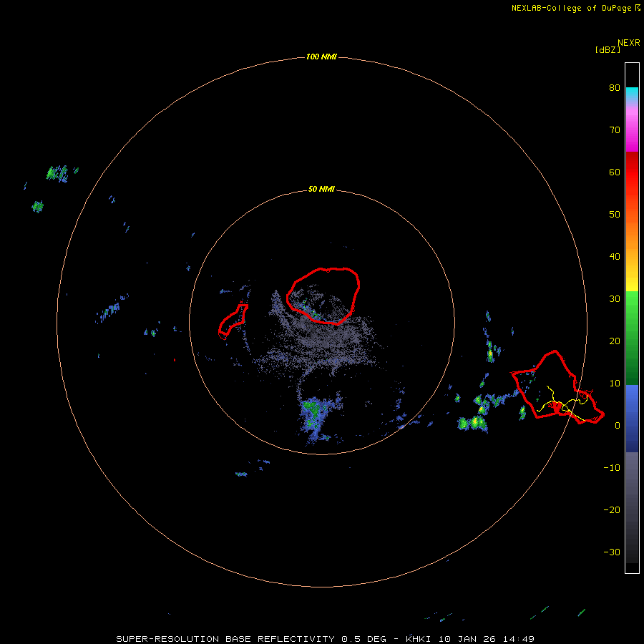Click the KHKI station identifier in the caption
Viewport: 644px width, 644px height.
[x=419, y=639]
